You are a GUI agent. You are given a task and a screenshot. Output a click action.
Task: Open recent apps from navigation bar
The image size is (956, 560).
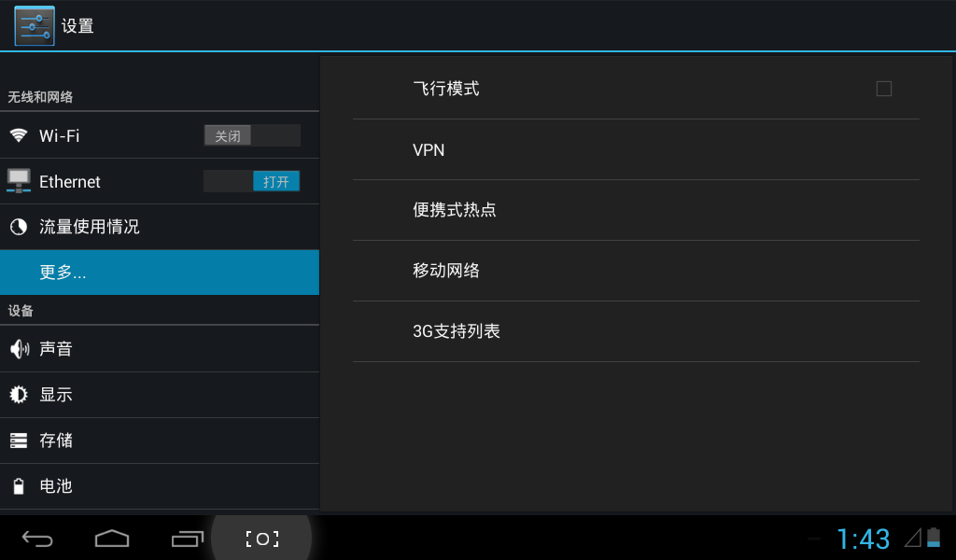[187, 539]
